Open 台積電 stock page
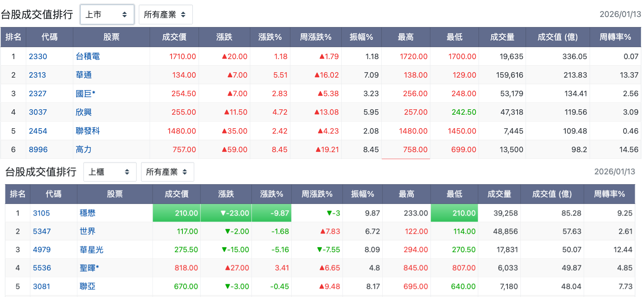 [x=88, y=56]
